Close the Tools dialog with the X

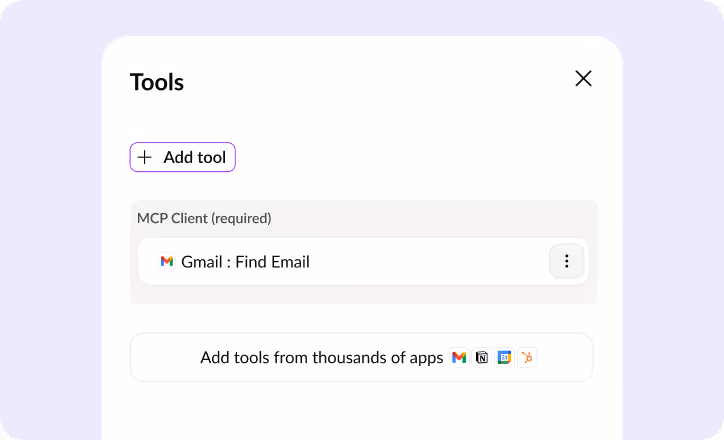click(x=583, y=78)
